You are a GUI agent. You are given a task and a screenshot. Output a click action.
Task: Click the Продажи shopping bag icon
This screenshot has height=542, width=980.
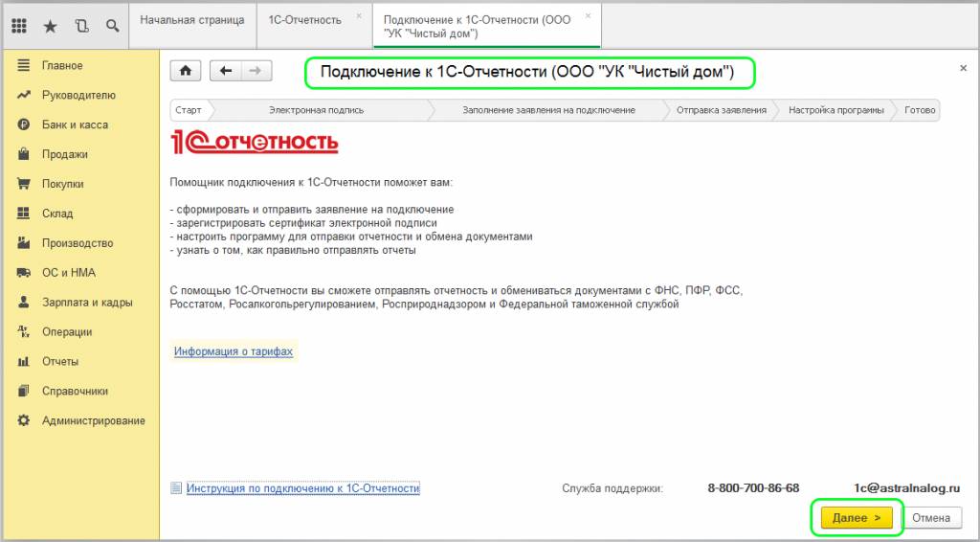[23, 154]
